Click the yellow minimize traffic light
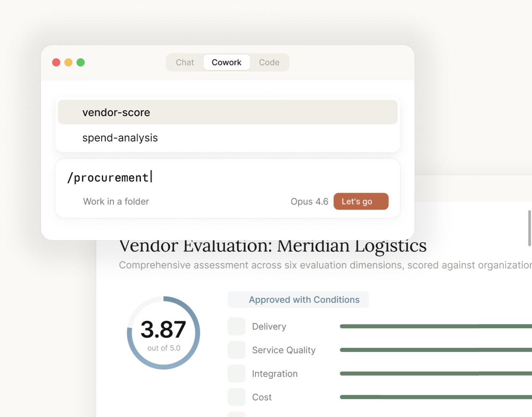 point(68,62)
